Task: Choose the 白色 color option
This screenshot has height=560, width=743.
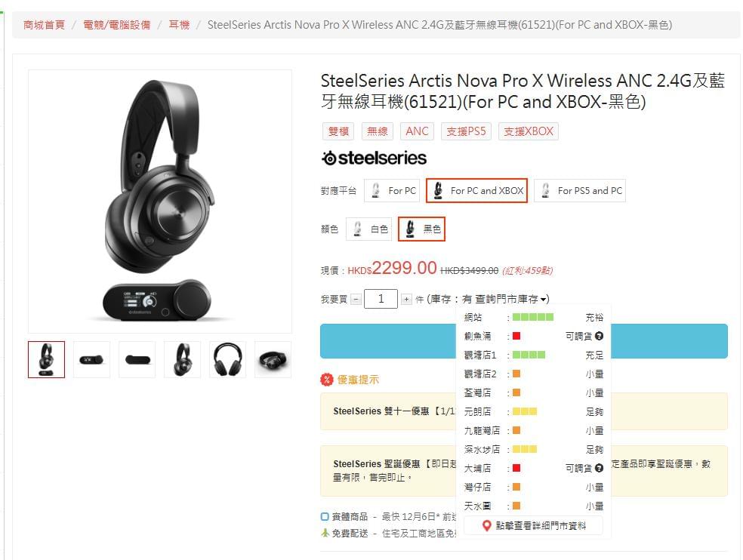Action: (x=369, y=229)
